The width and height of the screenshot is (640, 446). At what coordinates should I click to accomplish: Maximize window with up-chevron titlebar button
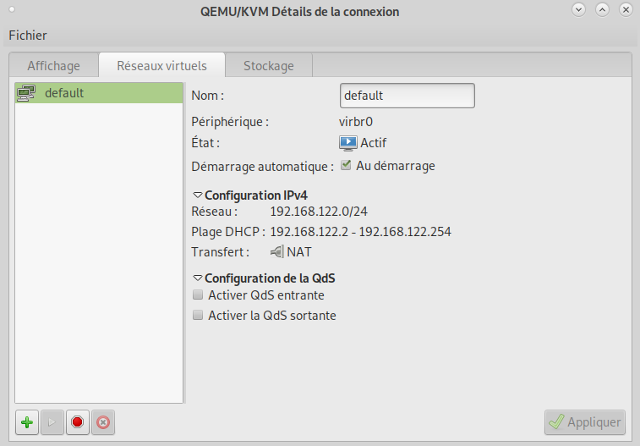(602, 9)
